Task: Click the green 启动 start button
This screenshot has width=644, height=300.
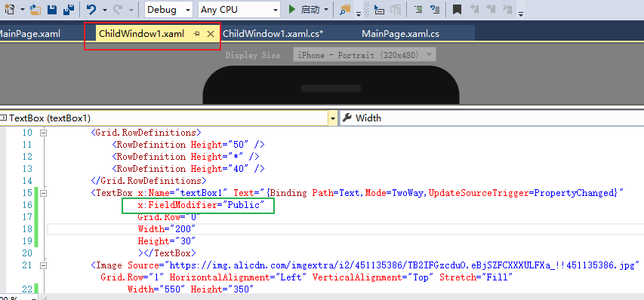Action: [x=304, y=10]
